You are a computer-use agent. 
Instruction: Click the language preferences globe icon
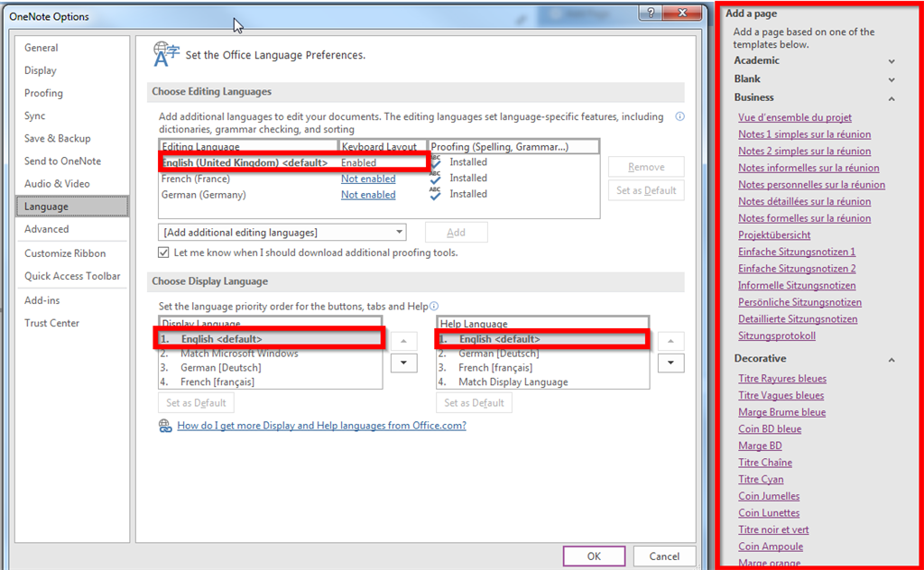point(166,53)
